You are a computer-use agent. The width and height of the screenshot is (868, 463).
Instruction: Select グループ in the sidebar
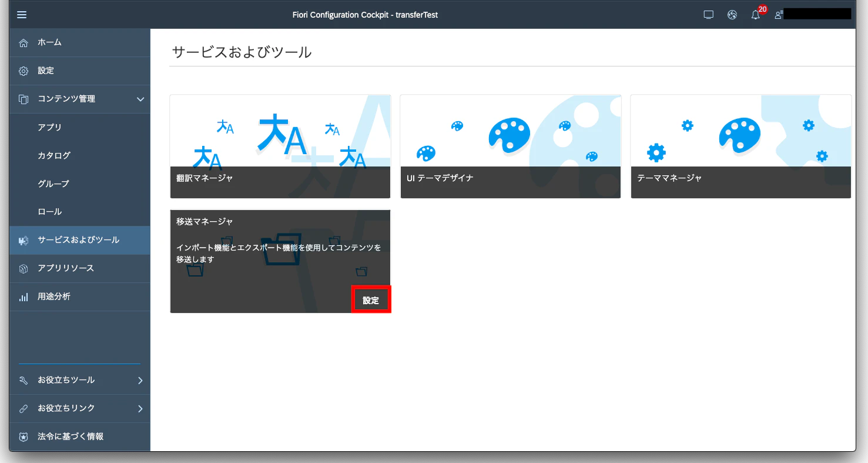coord(80,184)
